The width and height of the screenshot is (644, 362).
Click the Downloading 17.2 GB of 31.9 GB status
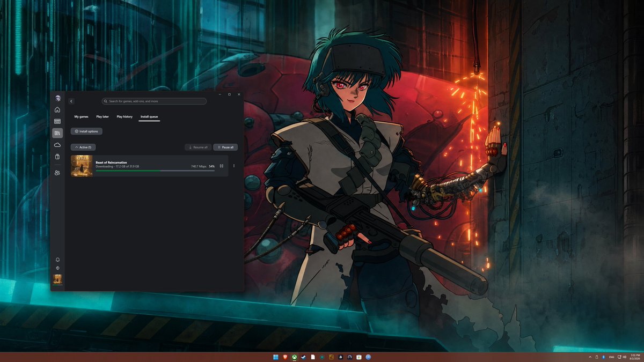click(117, 167)
